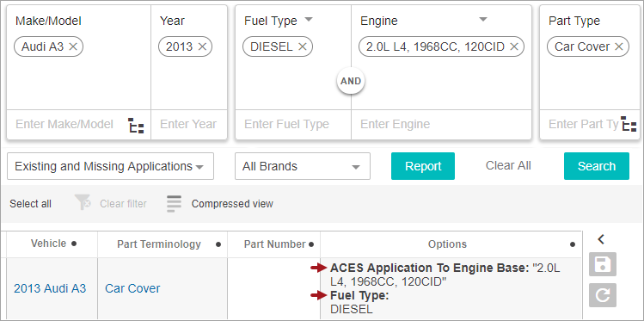Viewport: 644px width, 321px height.
Task: Open Existing and Missing Applications dropdown
Action: [110, 166]
